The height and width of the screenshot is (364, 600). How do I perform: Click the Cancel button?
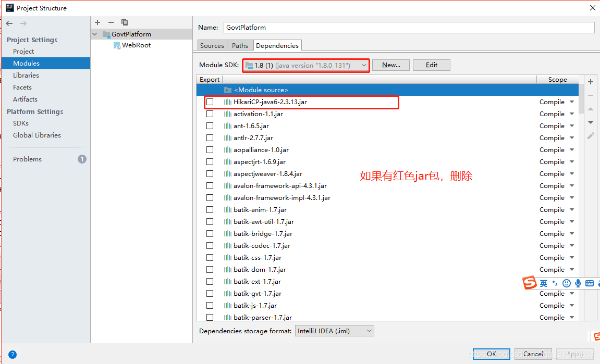click(533, 354)
